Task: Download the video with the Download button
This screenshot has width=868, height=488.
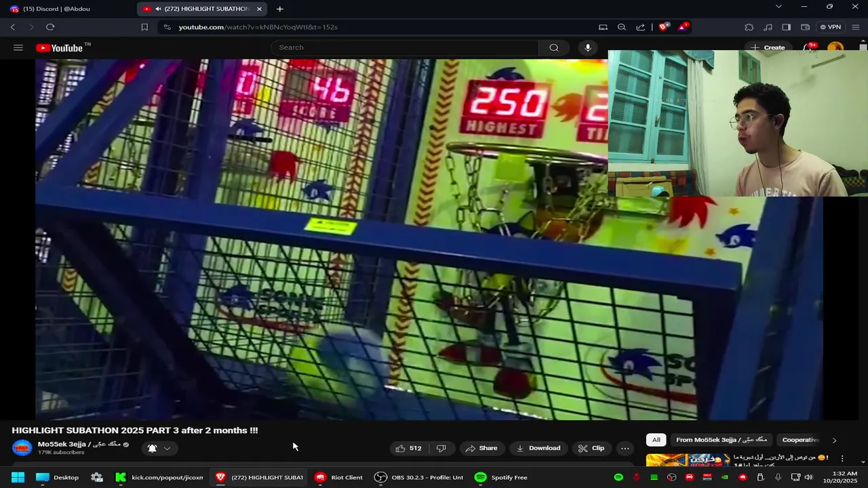Action: 538,448
